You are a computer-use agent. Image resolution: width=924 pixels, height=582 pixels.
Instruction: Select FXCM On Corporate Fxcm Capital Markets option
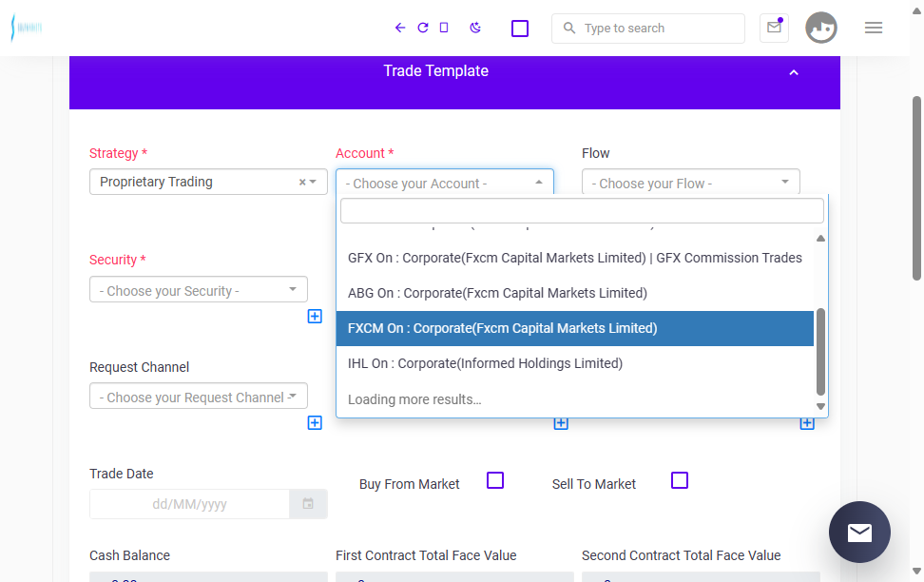pyautogui.click(x=574, y=328)
